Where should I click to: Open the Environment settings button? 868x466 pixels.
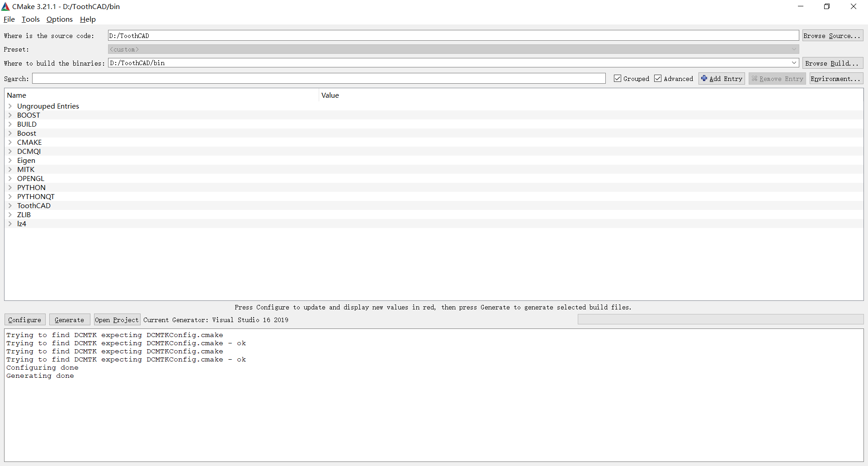pyautogui.click(x=836, y=79)
